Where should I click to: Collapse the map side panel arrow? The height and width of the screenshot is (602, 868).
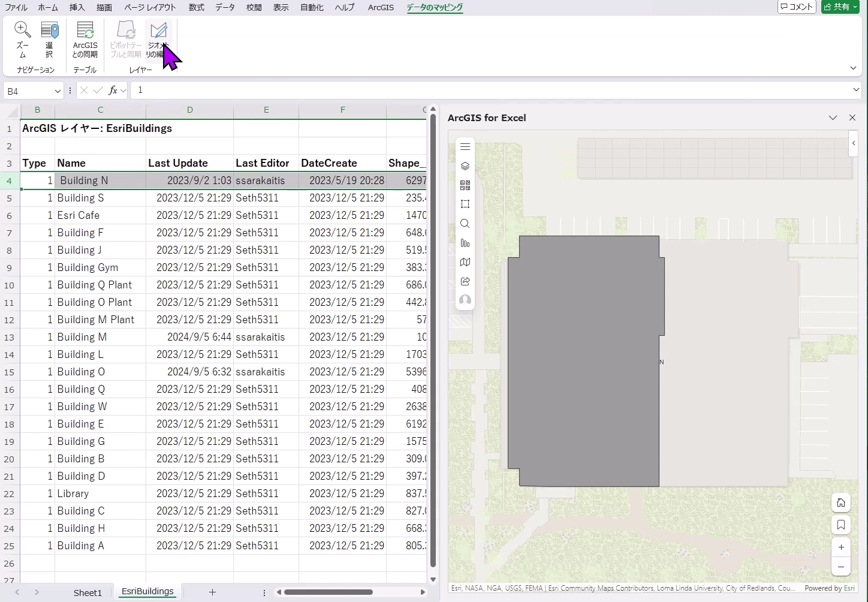coord(854,143)
